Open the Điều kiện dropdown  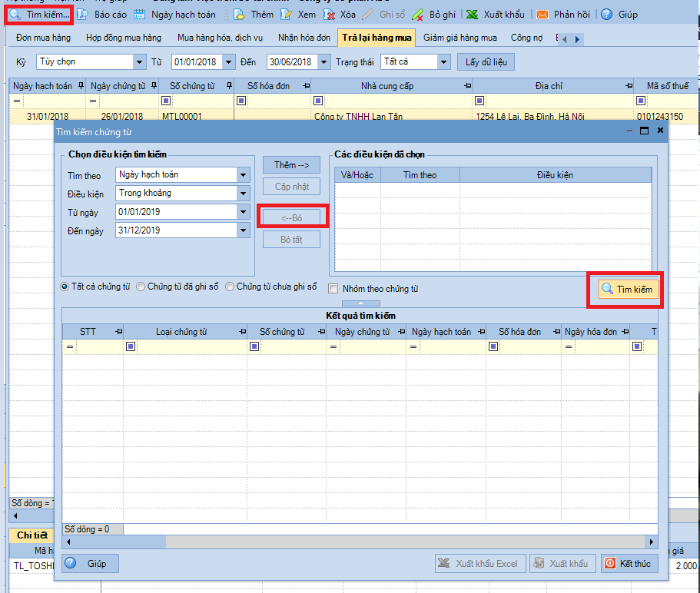click(244, 194)
